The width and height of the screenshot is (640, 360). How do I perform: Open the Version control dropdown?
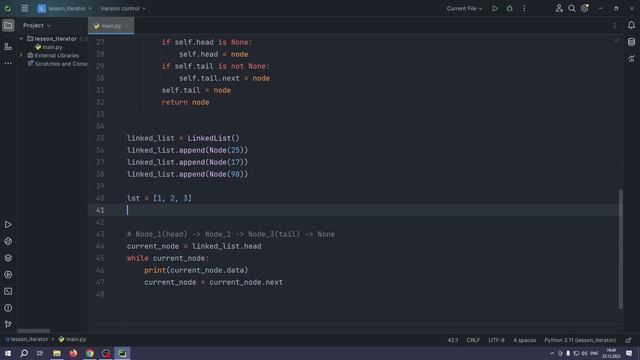click(123, 8)
